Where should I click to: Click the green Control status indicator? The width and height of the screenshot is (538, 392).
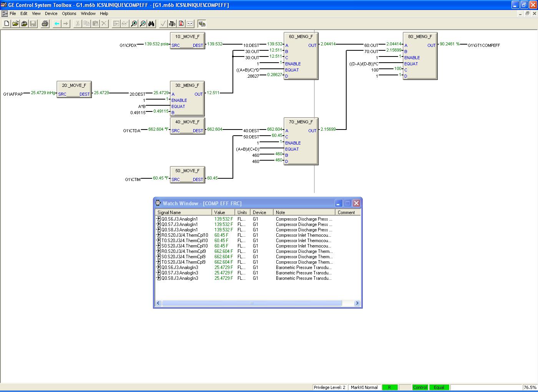(x=420, y=387)
